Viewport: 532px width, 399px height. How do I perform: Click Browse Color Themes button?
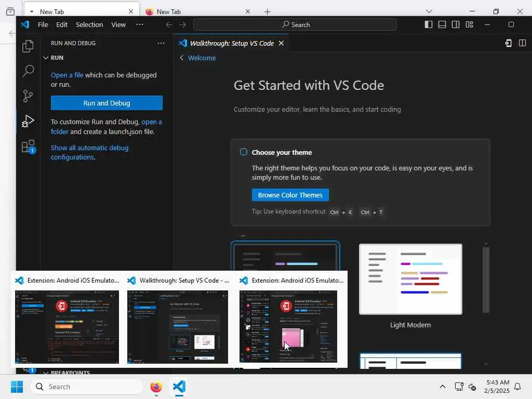290,195
